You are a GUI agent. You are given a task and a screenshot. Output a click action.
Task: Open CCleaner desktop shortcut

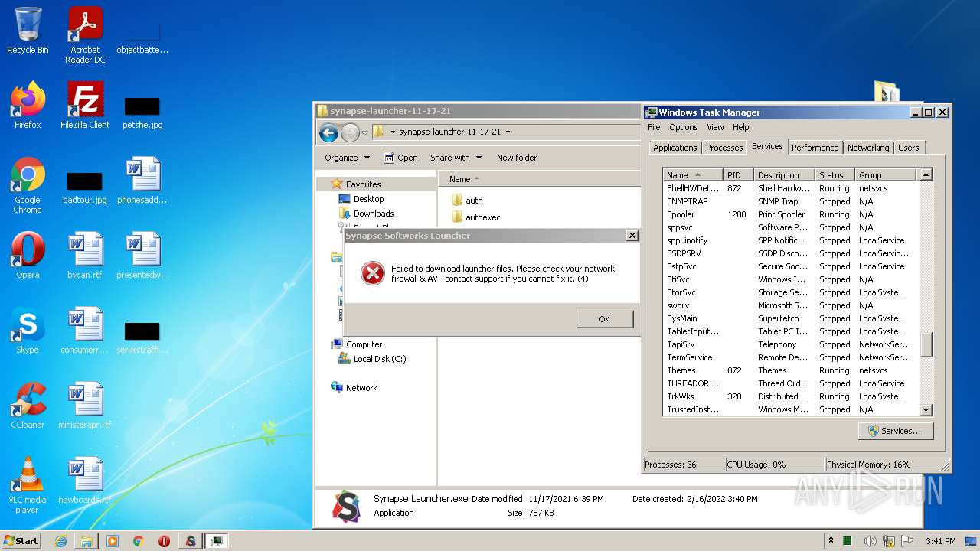[28, 406]
